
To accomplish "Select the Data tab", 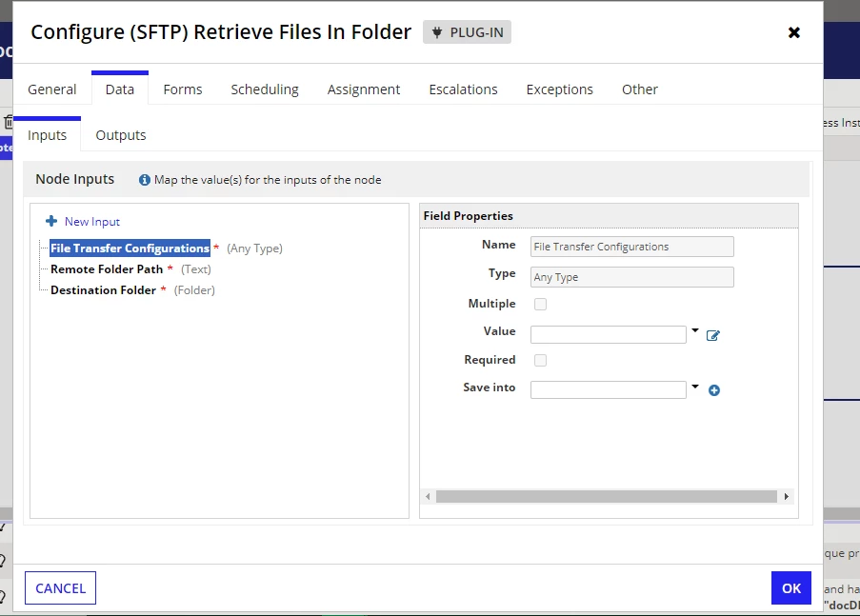I will pos(120,89).
